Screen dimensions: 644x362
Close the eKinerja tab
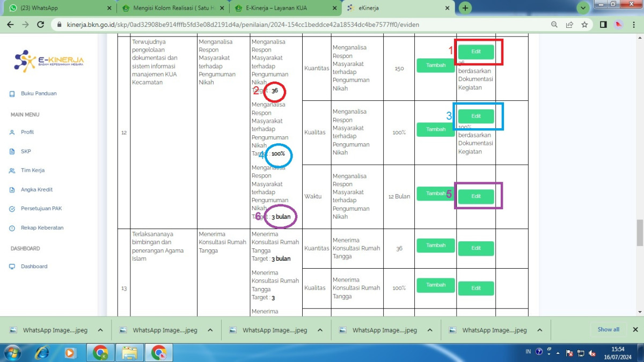pyautogui.click(x=446, y=8)
